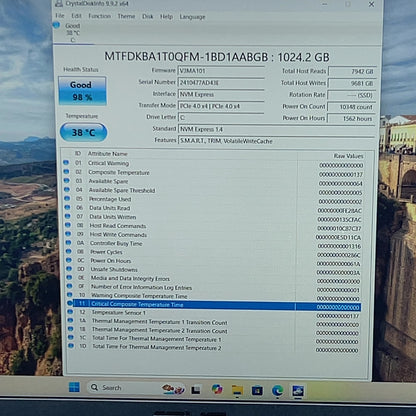
Task: Click the Transfer Mode field PCIe 4.0 x4
Action: 221,106
